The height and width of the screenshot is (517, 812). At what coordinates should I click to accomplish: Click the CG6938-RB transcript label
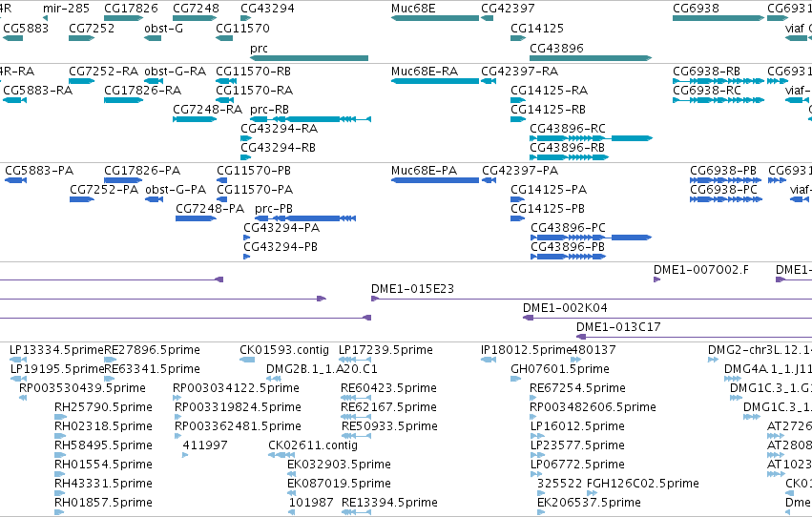(706, 71)
